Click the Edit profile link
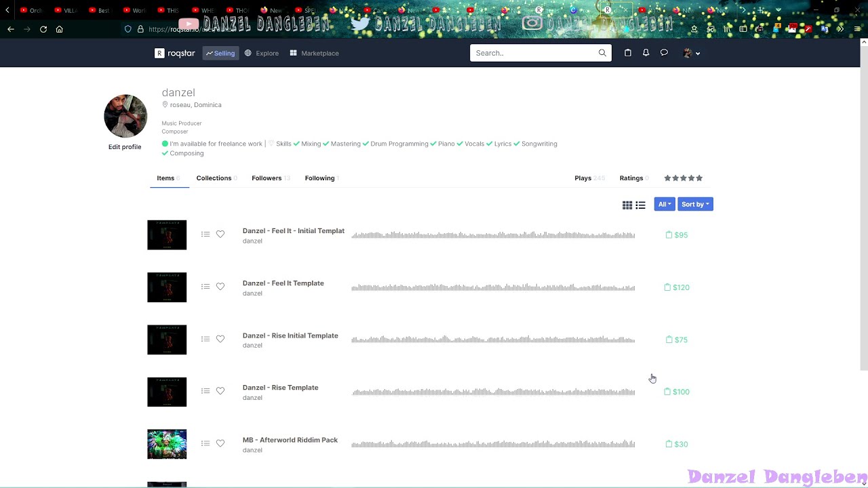The height and width of the screenshot is (488, 868). pyautogui.click(x=125, y=147)
